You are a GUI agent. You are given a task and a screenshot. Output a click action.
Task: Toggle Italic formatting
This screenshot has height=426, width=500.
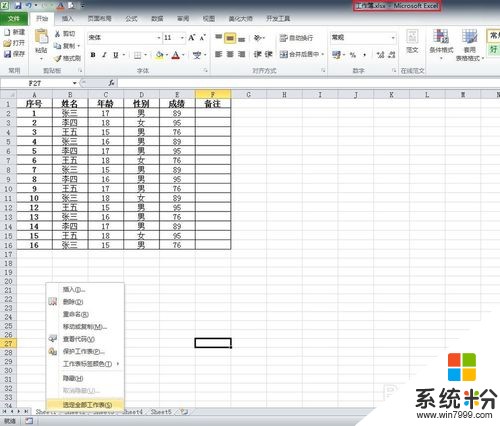pyautogui.click(x=104, y=55)
